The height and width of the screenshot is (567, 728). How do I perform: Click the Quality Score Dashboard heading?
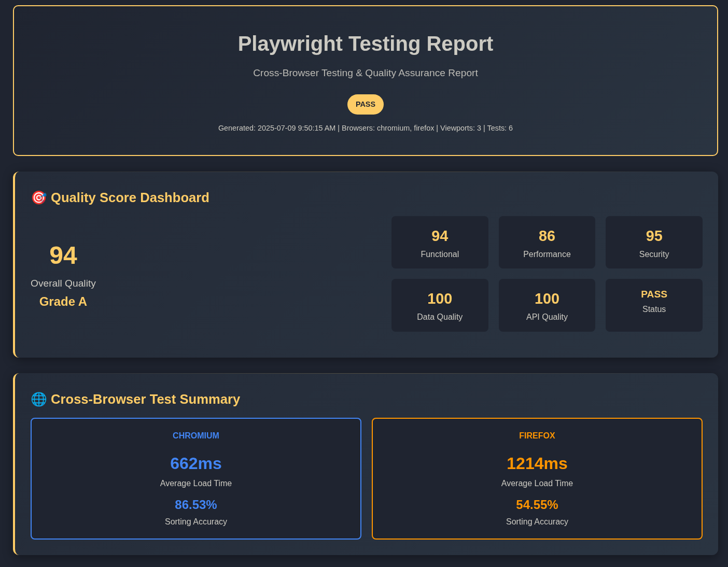(x=130, y=197)
